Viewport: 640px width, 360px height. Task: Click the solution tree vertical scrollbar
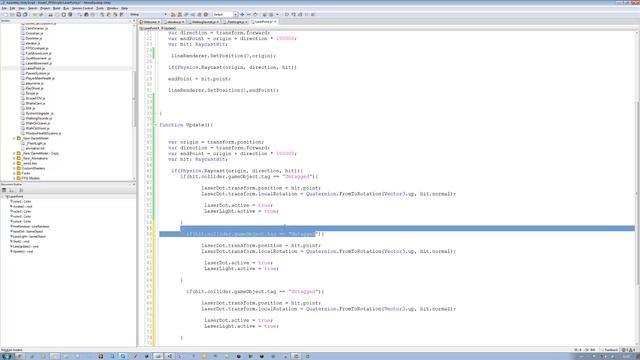pos(134,100)
